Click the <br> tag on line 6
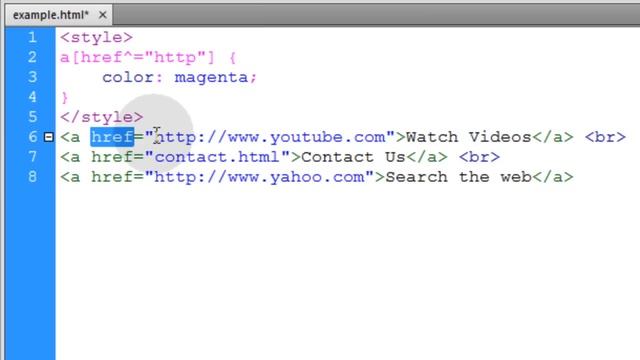 tap(605, 137)
